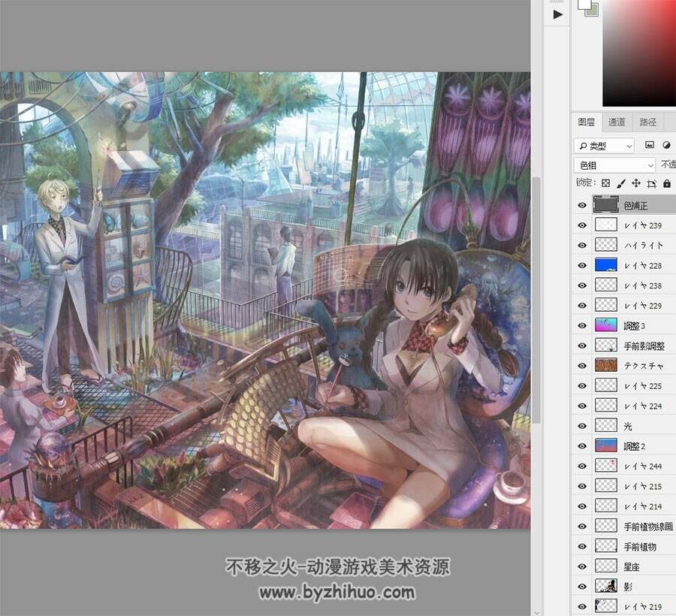This screenshot has width=676, height=616.
Task: Hide the レイヤ 238 layer
Action: click(582, 285)
